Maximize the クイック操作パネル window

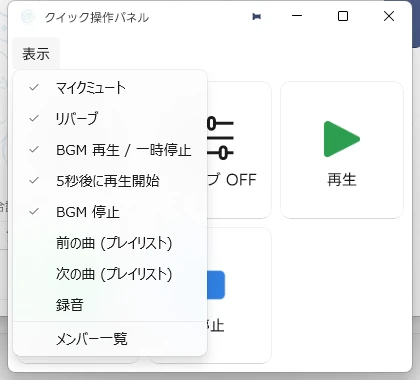(x=343, y=16)
